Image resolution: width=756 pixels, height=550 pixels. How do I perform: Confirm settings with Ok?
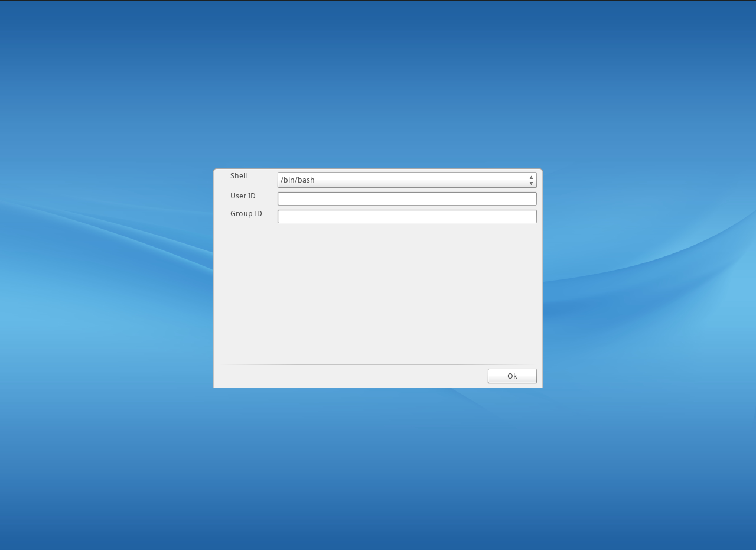[x=511, y=376]
